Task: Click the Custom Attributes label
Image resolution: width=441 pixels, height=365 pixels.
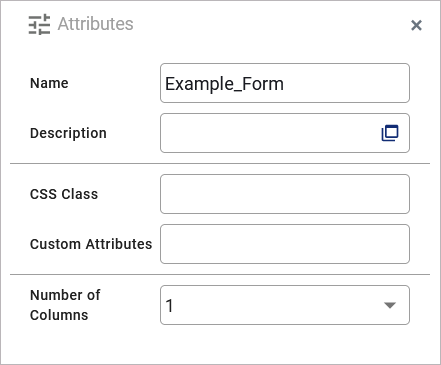Action: (x=91, y=244)
